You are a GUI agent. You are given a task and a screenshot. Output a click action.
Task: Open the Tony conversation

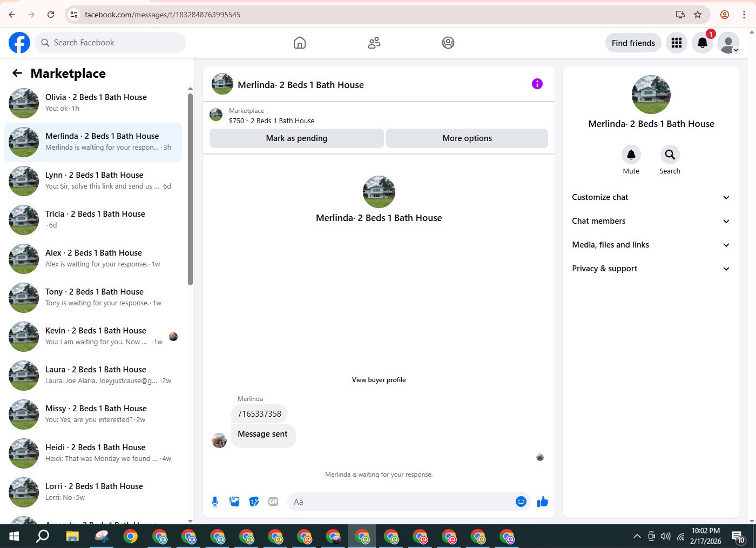click(93, 298)
